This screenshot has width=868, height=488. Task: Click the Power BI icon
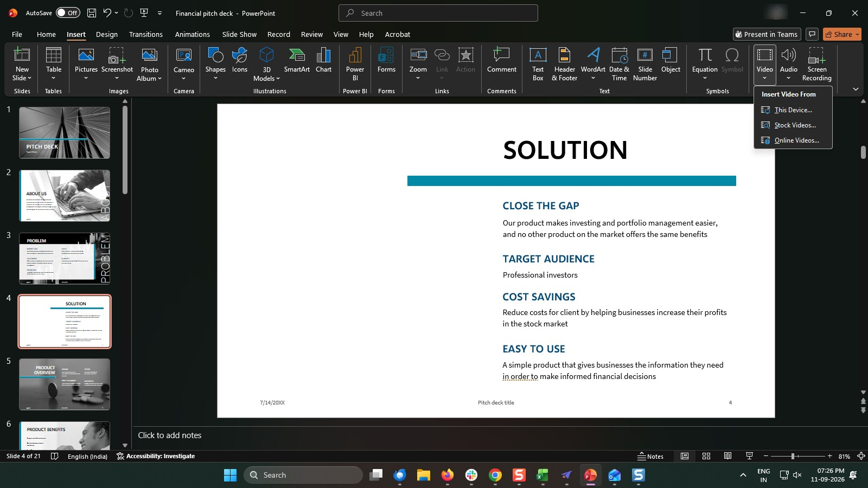click(x=355, y=63)
